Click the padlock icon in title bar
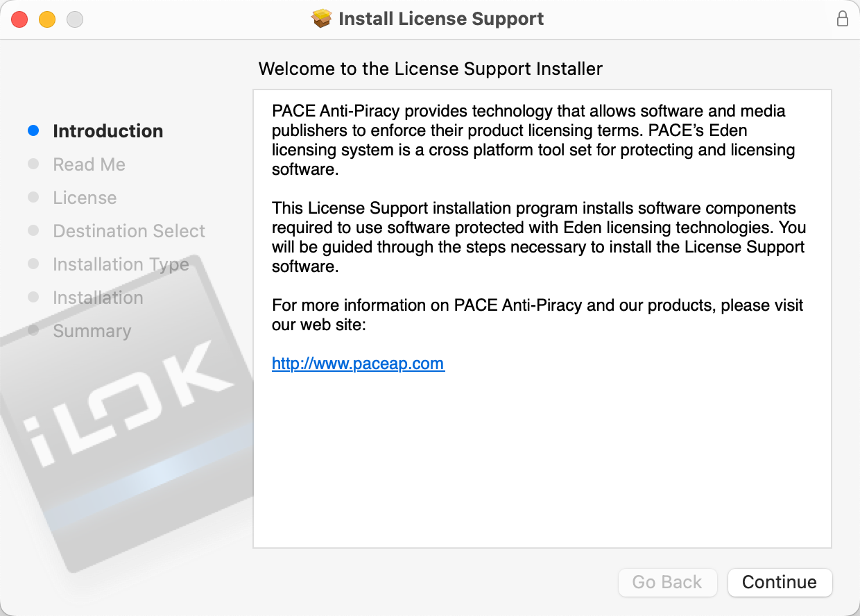Screen dimensions: 860x616 pos(843,19)
